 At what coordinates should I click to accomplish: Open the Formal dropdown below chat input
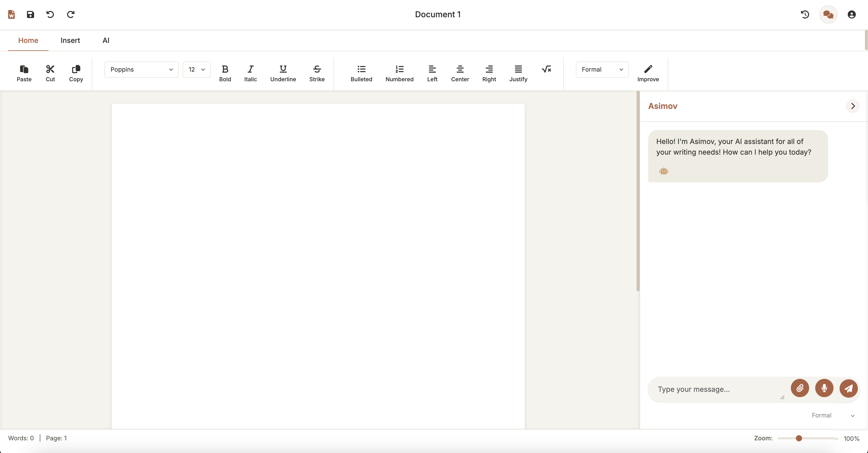[833, 415]
